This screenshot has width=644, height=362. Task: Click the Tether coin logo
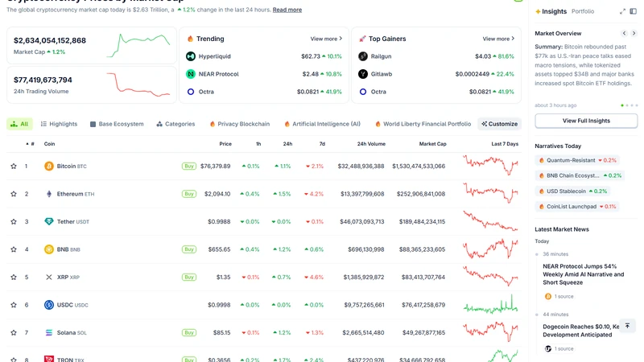pyautogui.click(x=49, y=222)
